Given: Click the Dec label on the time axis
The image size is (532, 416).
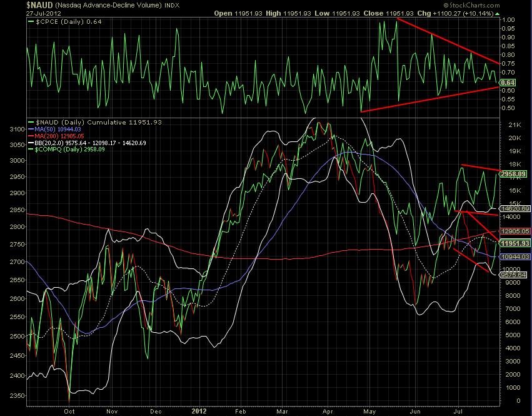Looking at the screenshot, I should [156, 411].
